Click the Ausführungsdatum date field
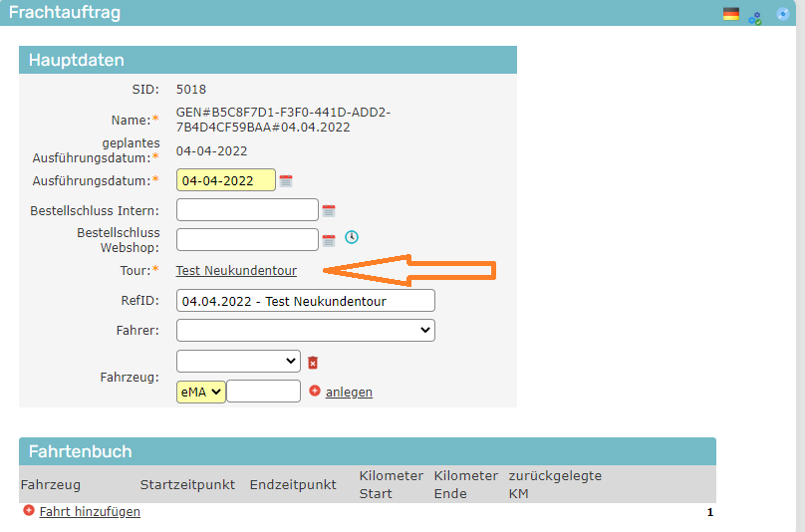805x532 pixels. 226,180
